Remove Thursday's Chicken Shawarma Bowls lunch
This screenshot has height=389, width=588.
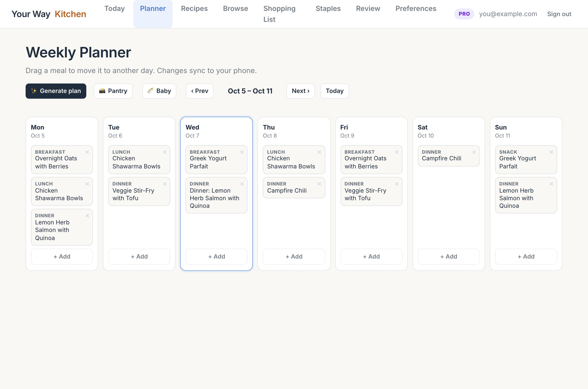tap(319, 152)
